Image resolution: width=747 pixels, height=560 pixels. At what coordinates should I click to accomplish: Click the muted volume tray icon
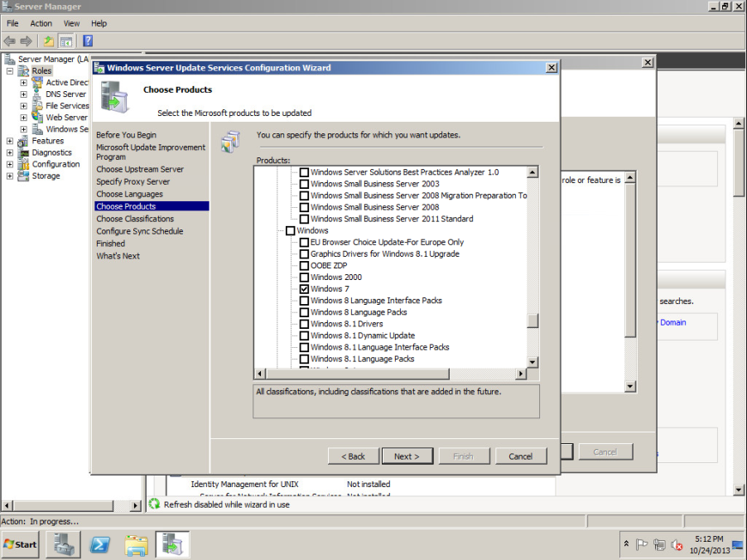677,544
